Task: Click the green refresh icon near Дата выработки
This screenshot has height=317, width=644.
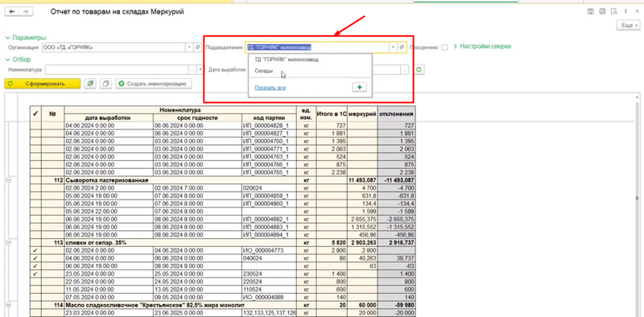Action: click(x=419, y=70)
